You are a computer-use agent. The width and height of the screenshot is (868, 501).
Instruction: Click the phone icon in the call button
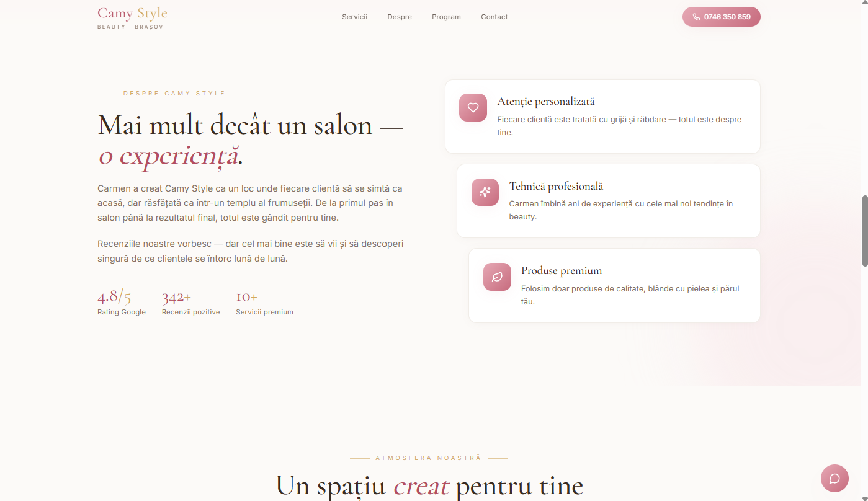[696, 17]
